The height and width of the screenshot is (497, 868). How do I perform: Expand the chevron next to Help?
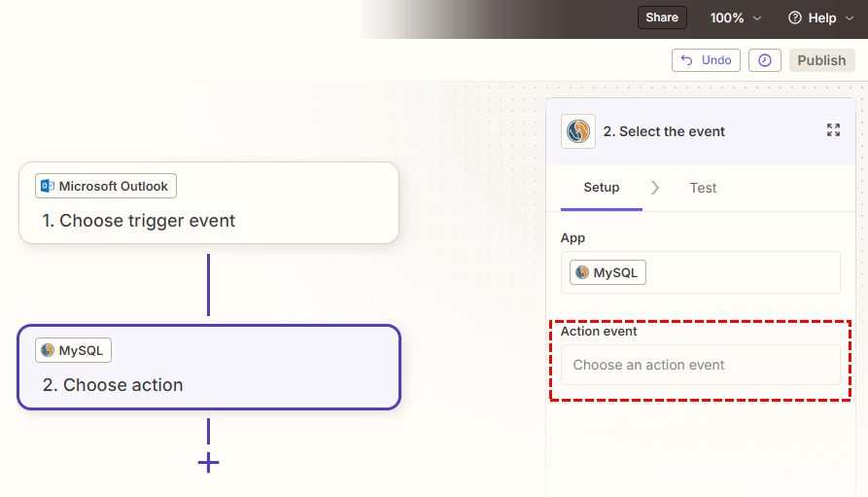(851, 18)
